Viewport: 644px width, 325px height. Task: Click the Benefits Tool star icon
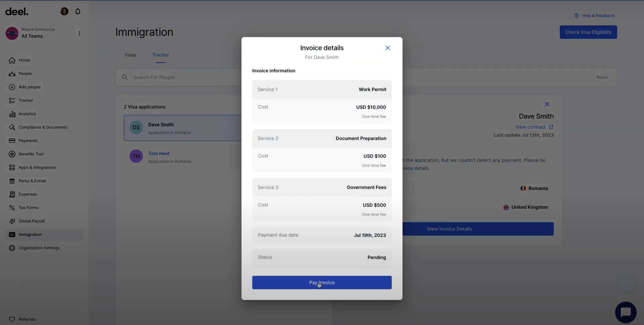click(12, 154)
